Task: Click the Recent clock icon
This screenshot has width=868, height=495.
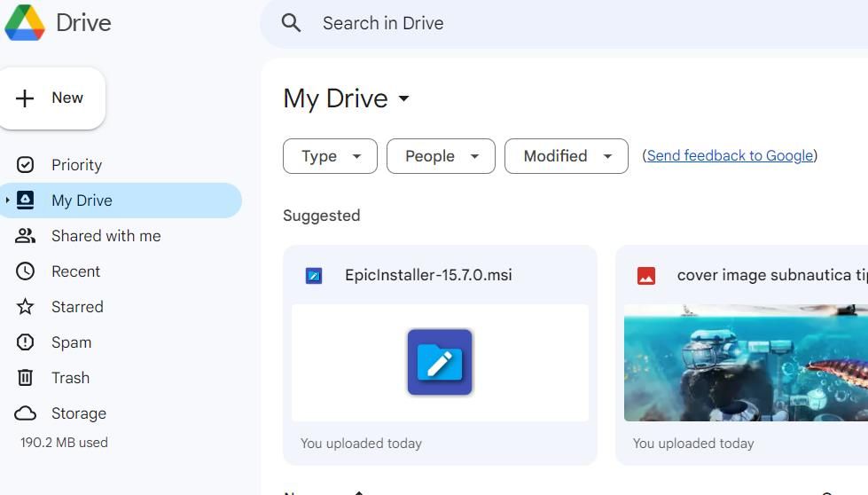Action: coord(26,271)
